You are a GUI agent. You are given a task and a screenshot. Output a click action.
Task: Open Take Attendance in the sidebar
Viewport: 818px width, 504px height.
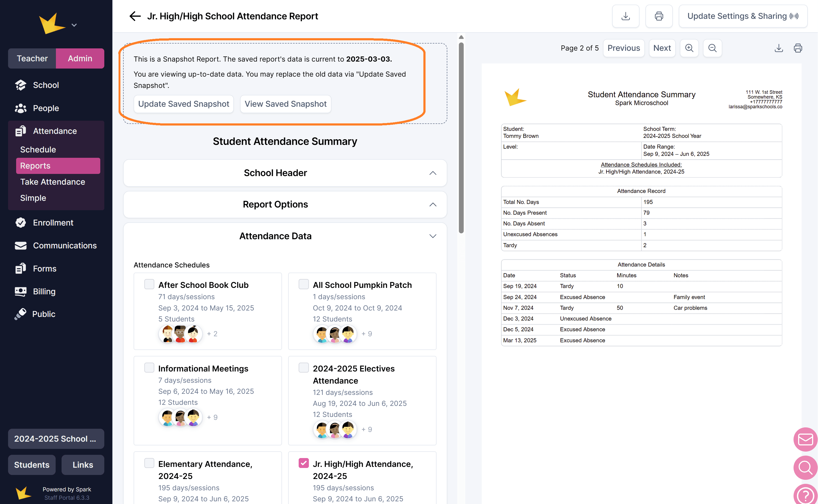(x=52, y=182)
